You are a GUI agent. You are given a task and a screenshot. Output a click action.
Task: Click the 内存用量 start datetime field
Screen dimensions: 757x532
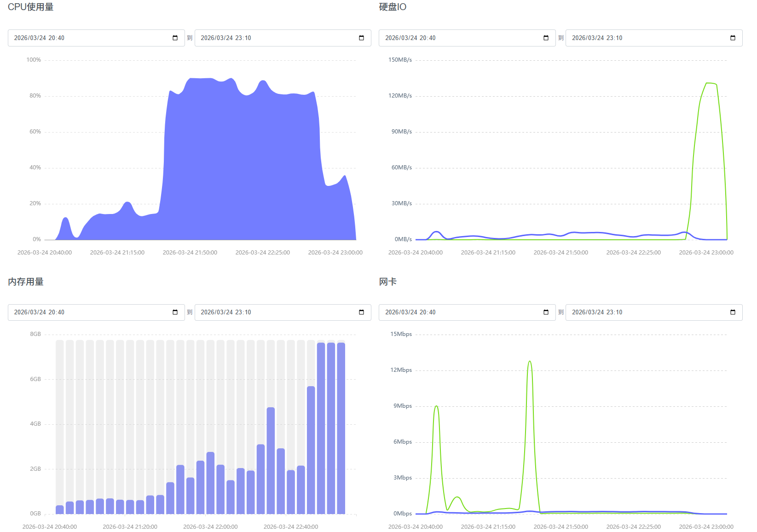[x=96, y=312]
